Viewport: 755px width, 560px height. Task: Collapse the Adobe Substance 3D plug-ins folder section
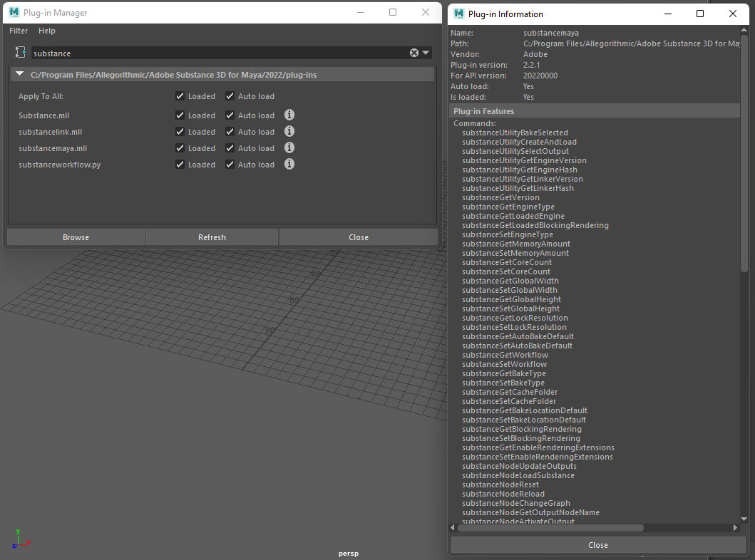click(x=20, y=74)
